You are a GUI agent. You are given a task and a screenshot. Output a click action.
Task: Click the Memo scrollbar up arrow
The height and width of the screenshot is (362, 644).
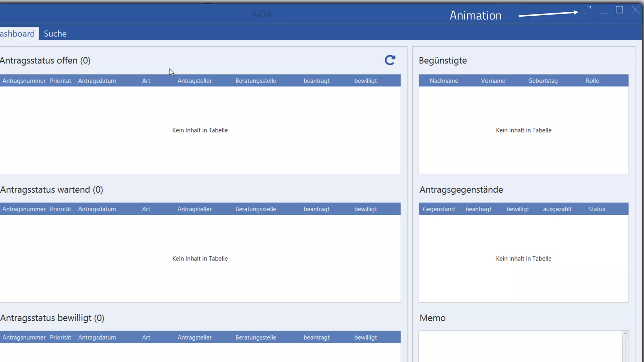click(625, 333)
